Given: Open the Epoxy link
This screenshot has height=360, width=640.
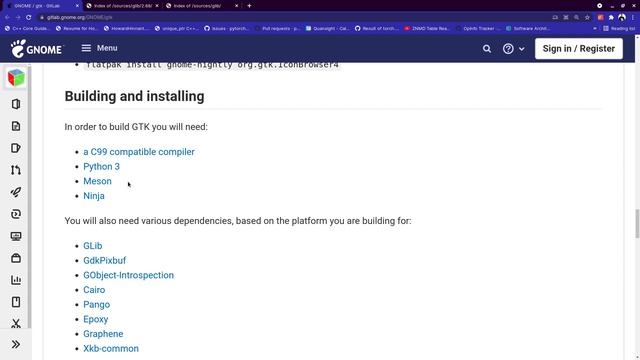Looking at the screenshot, I should (96, 319).
